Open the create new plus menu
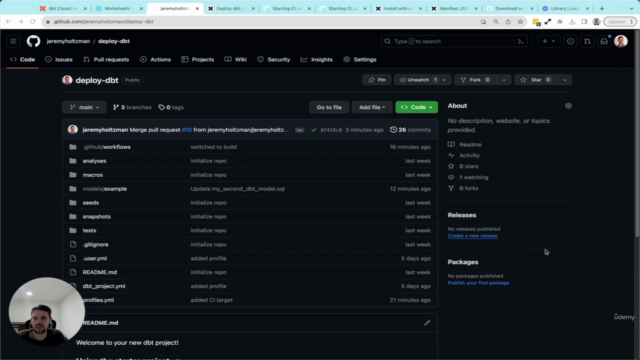 click(548, 41)
